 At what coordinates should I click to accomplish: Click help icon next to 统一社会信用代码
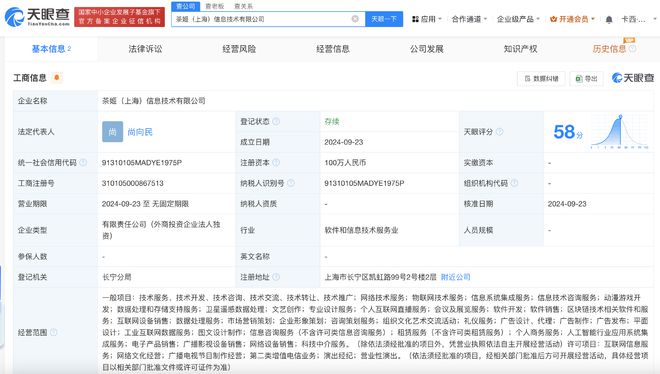[83, 162]
